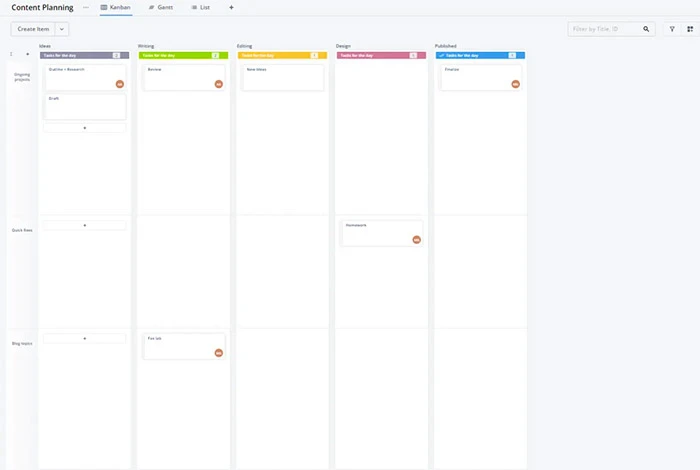Switch to the Kanban view tab
The width and height of the screenshot is (700, 470).
pyautogui.click(x=116, y=8)
